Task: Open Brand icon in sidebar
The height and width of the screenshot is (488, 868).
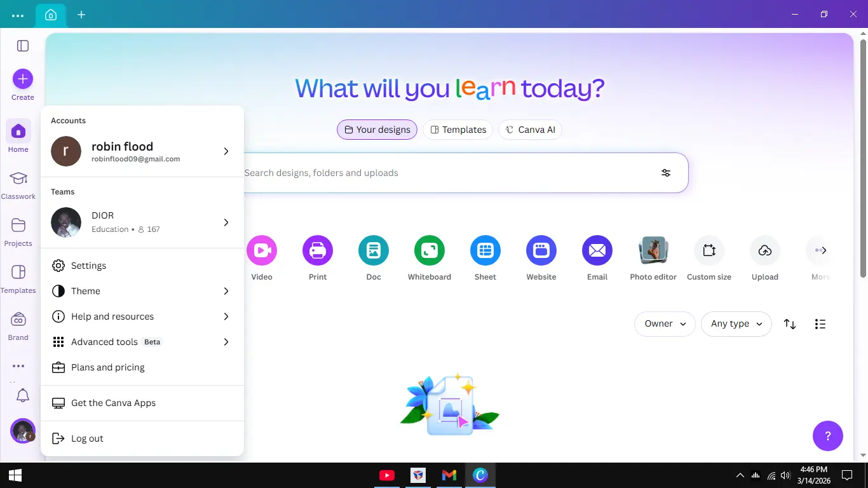Action: (x=18, y=320)
